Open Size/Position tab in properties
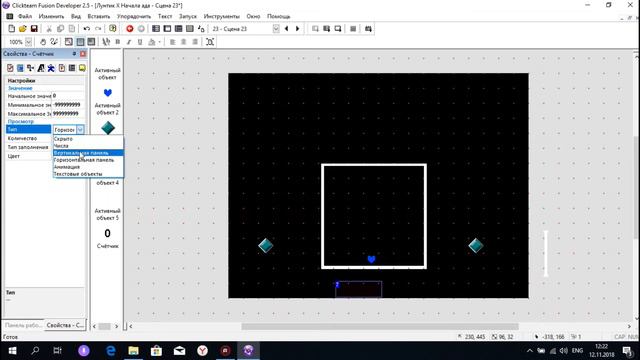The height and width of the screenshot is (360, 640). pos(30,68)
